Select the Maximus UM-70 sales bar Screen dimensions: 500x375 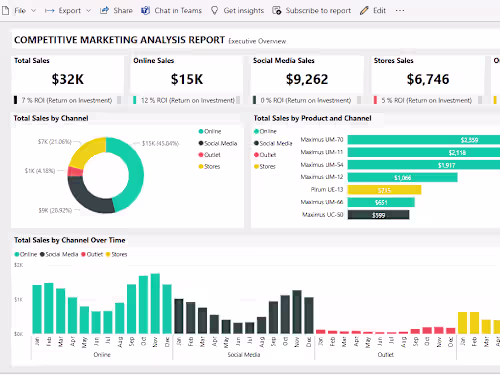(424, 140)
